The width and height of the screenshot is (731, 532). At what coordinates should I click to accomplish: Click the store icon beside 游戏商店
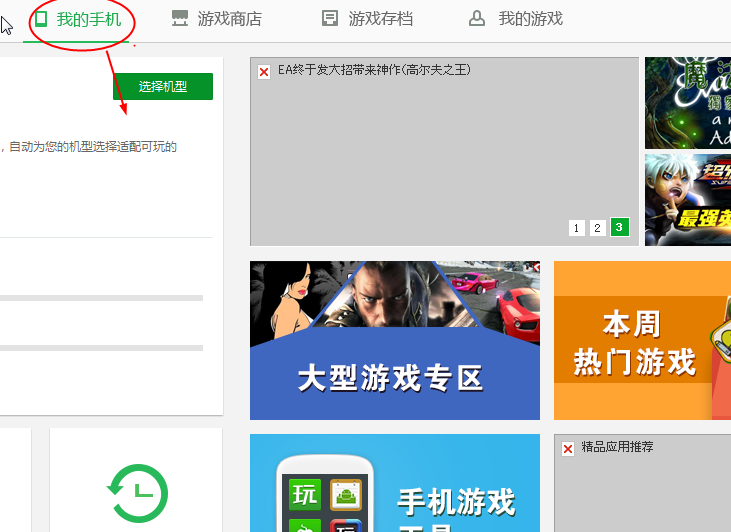[179, 19]
